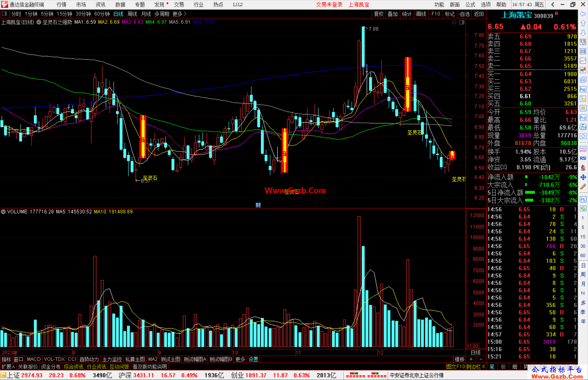The image size is (588, 380).
Task: Click the F12 trade sidebar icon
Action: (x=583, y=118)
